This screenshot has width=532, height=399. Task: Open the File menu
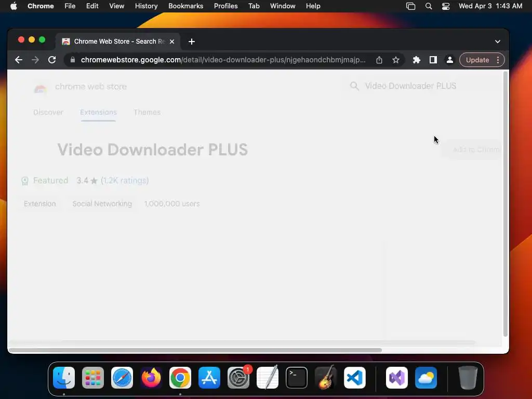pos(70,6)
